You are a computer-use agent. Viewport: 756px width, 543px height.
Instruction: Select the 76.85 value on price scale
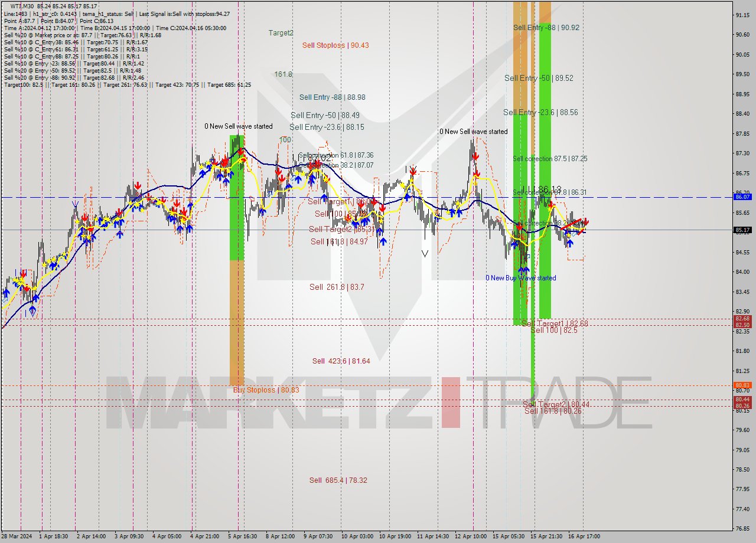tap(742, 529)
